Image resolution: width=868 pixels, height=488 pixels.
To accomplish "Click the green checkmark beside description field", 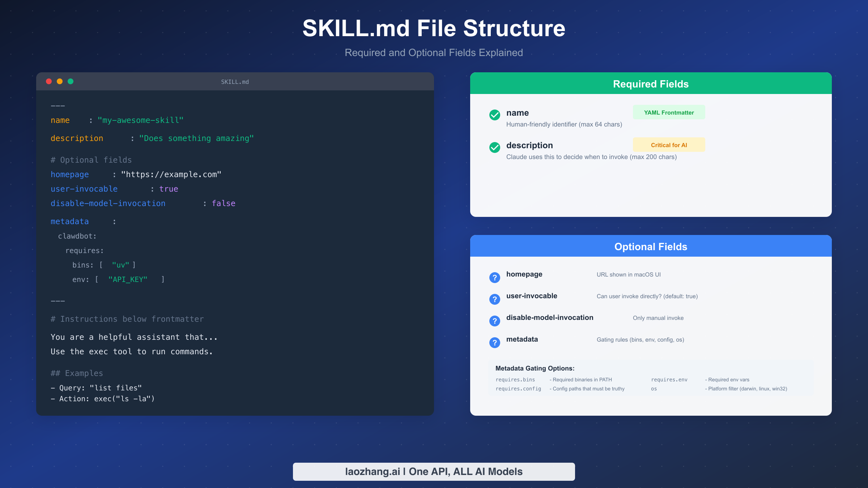I will pos(494,147).
